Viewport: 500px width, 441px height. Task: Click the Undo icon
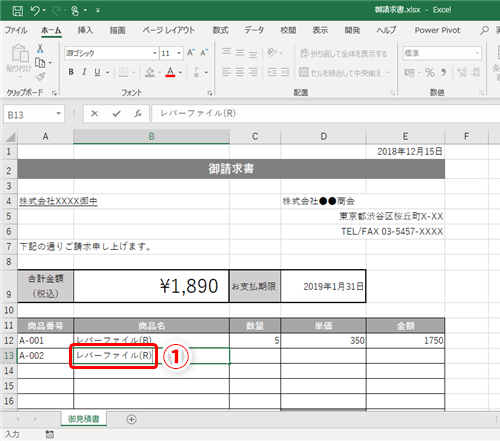[35, 11]
